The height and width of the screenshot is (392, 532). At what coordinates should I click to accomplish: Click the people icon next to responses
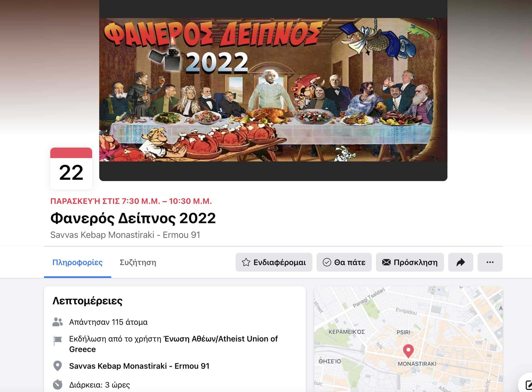pyautogui.click(x=58, y=322)
